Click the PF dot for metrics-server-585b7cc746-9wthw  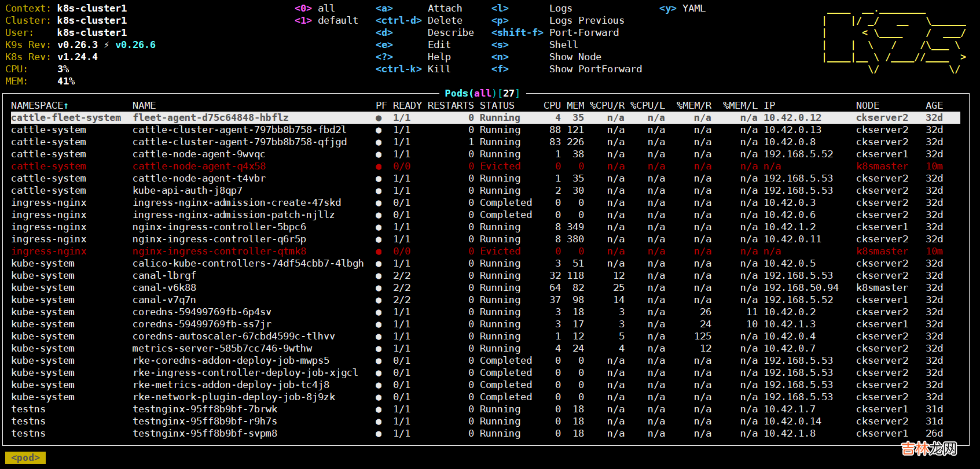pos(379,349)
